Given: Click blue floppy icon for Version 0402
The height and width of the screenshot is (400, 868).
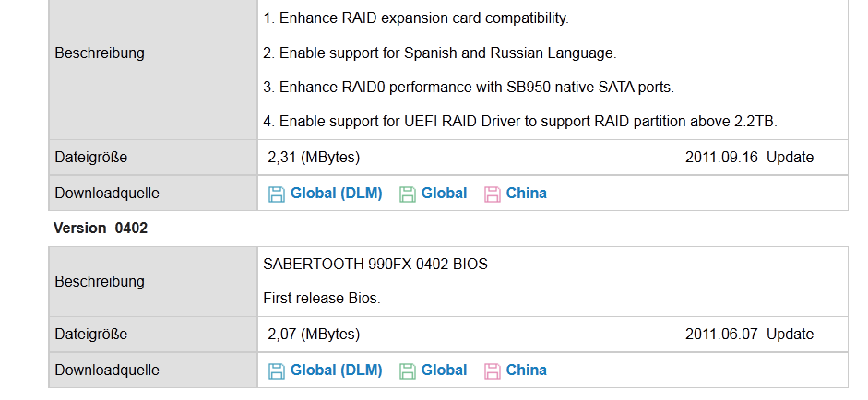Looking at the screenshot, I should [276, 371].
